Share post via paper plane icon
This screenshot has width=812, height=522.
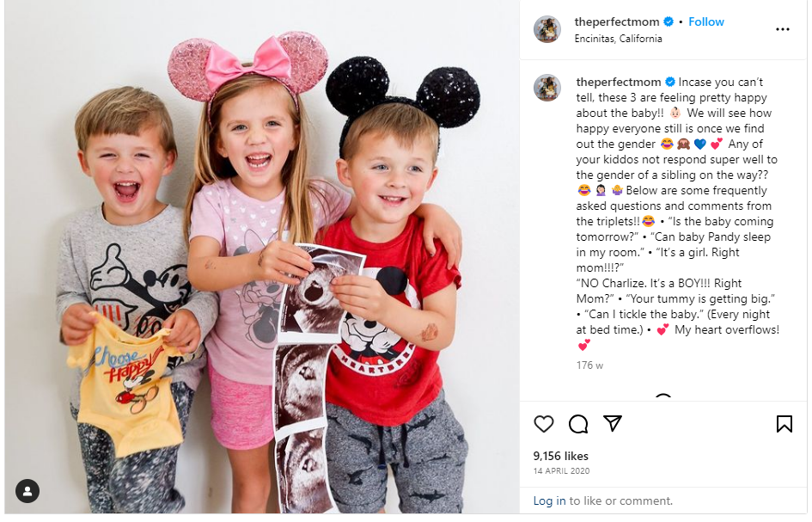[613, 423]
